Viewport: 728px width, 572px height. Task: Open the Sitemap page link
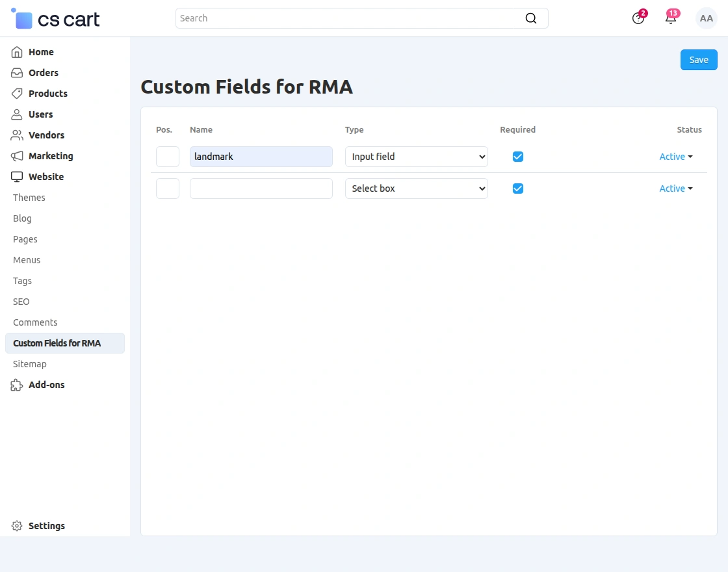(29, 364)
